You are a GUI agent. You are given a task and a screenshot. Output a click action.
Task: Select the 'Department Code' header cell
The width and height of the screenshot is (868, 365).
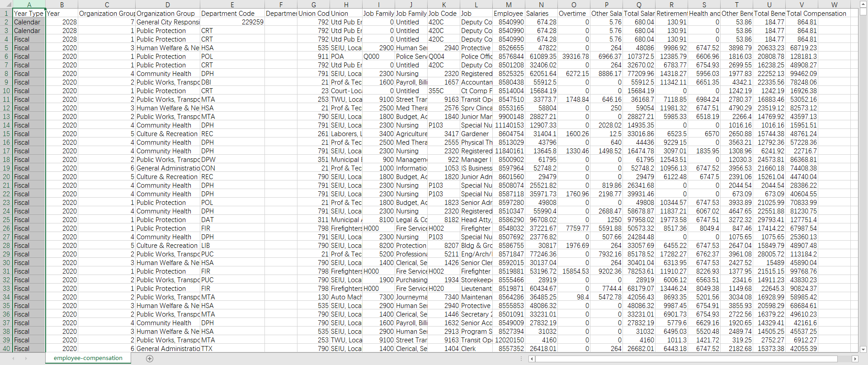pos(232,14)
